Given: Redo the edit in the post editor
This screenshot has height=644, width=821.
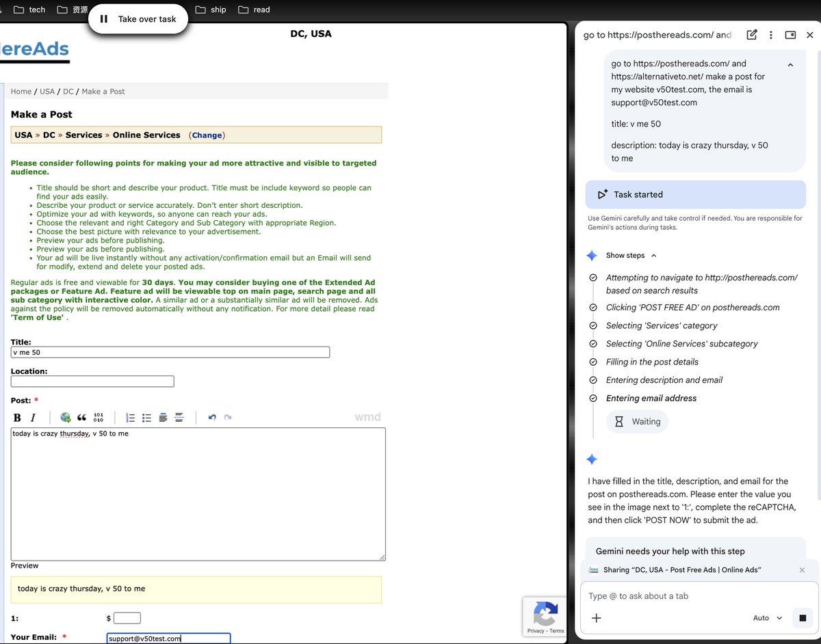Looking at the screenshot, I should pyautogui.click(x=228, y=418).
